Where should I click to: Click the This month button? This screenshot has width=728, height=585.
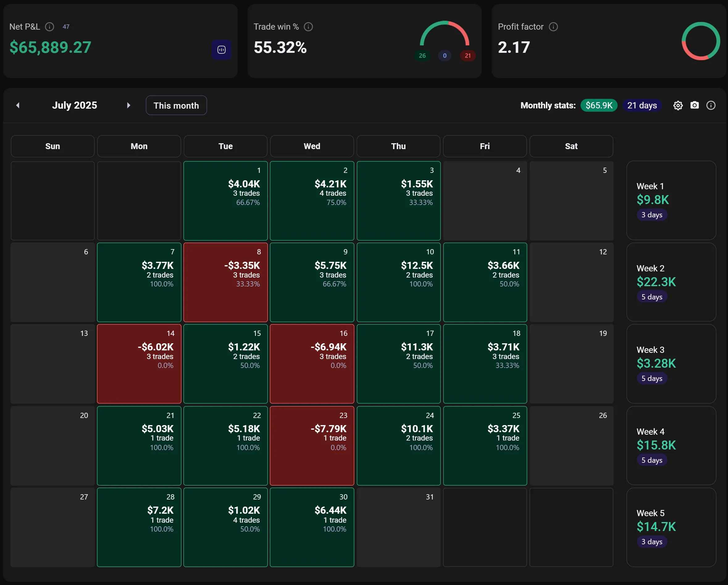click(x=176, y=105)
